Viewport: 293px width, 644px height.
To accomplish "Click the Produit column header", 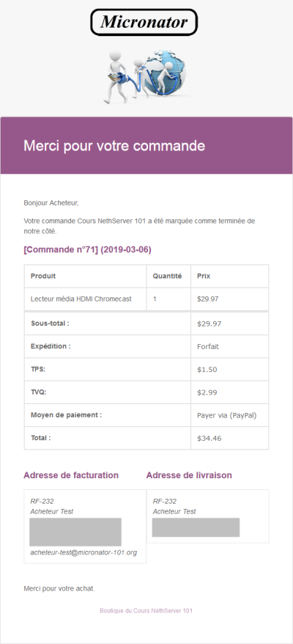I will coord(43,276).
